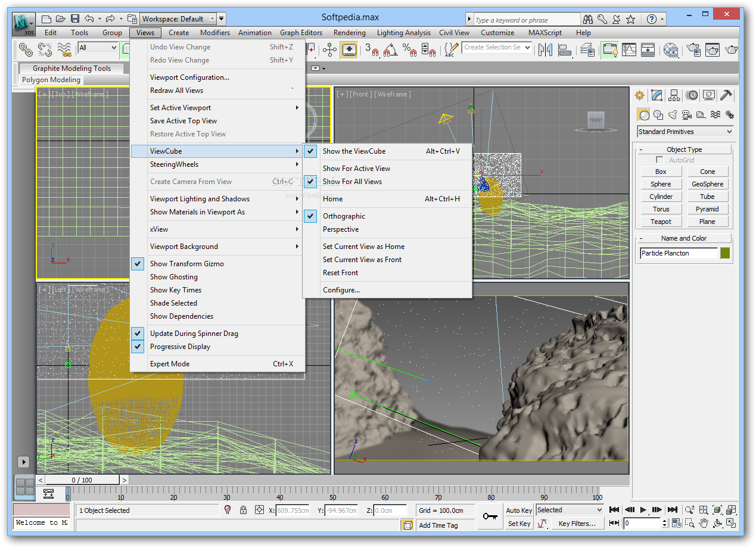Viewport: 756px width, 548px height.
Task: Open the Modifiers menu
Action: [215, 33]
